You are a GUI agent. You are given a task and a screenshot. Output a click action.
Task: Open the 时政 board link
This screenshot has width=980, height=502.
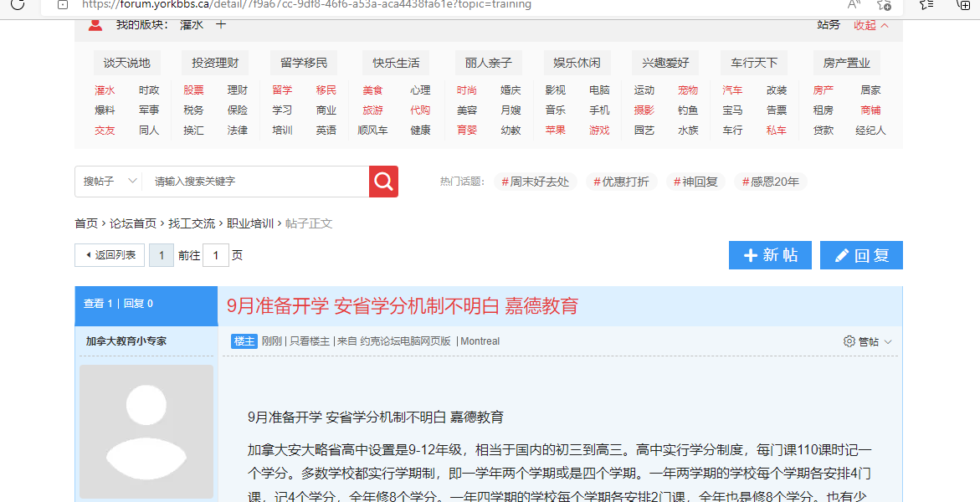(x=149, y=90)
